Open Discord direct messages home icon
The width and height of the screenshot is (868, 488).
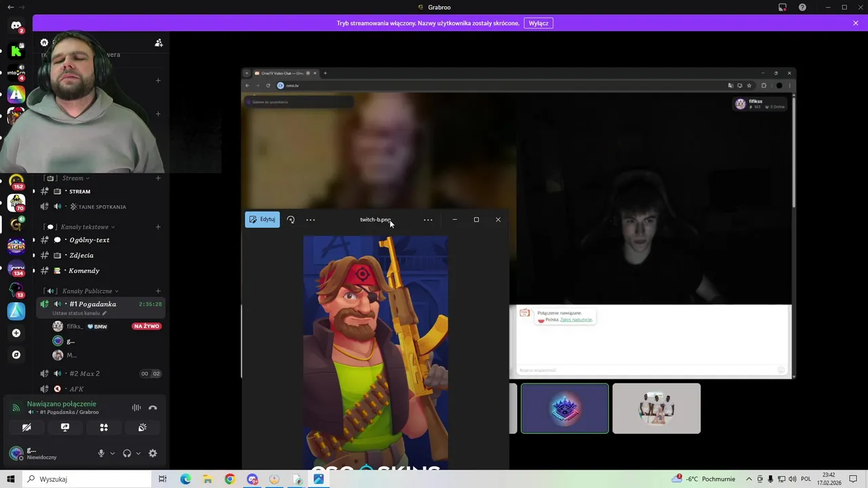coord(16,26)
